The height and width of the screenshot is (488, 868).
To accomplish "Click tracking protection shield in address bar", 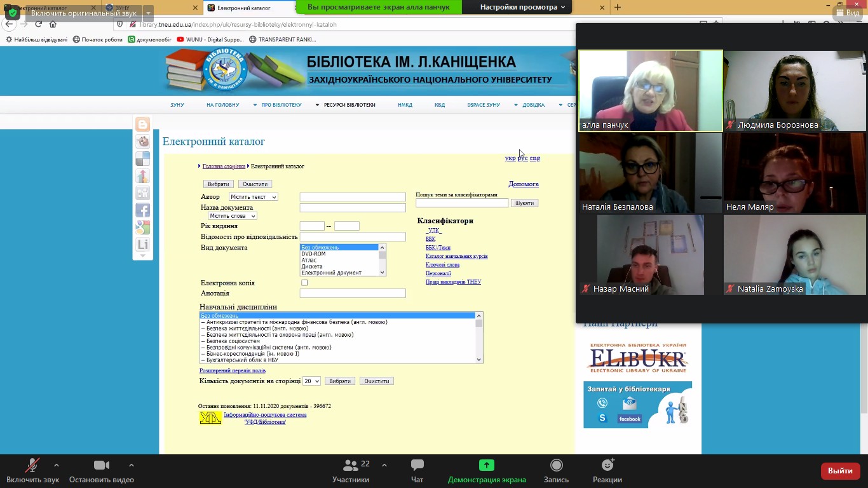I will (121, 24).
